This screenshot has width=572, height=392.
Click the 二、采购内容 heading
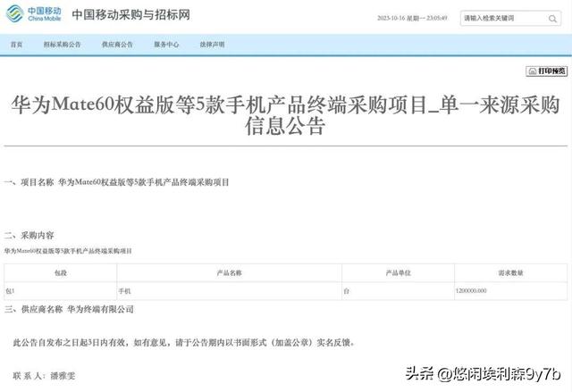coord(29,236)
